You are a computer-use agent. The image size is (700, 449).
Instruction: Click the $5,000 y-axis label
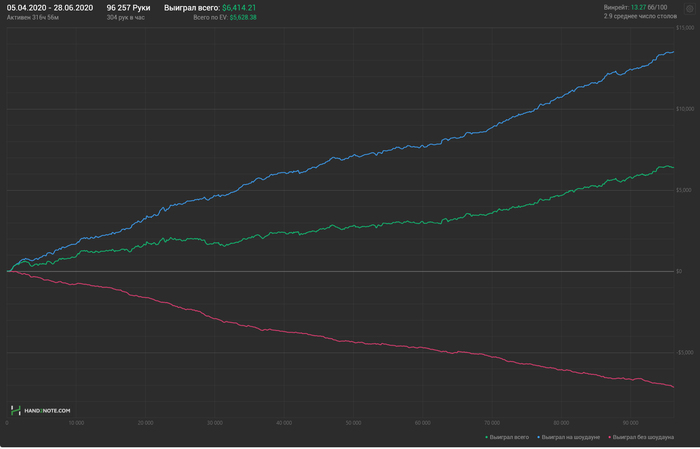click(684, 190)
